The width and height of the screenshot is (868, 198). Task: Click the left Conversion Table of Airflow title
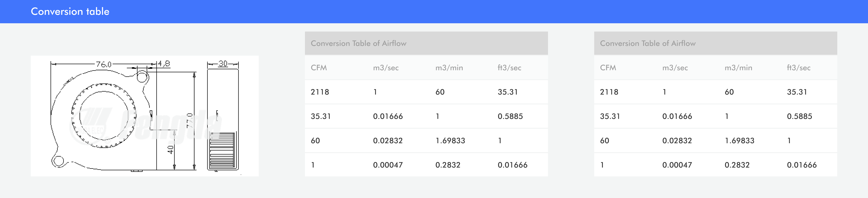(x=358, y=43)
